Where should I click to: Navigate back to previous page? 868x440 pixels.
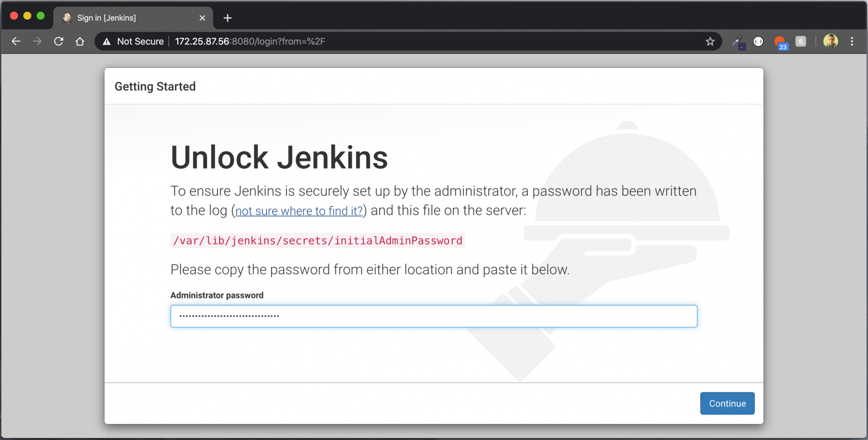[x=16, y=42]
